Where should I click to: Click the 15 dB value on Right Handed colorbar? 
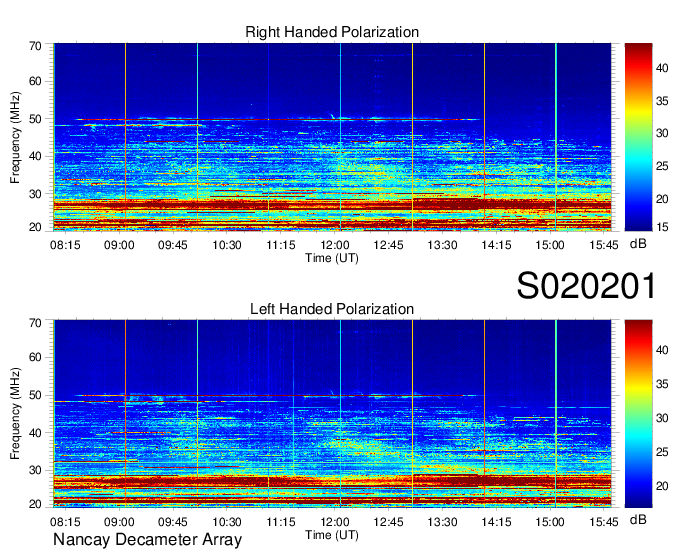[662, 227]
